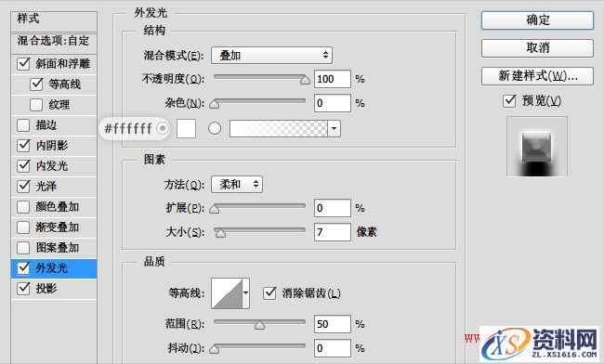Image resolution: width=604 pixels, height=364 pixels.
Task: Open the 光泽 settings page
Action: (46, 186)
